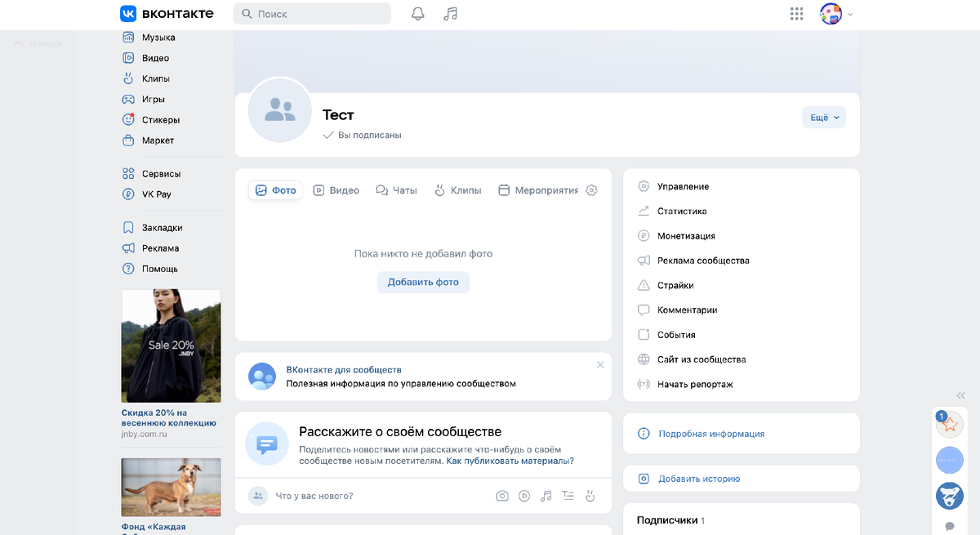Attach music in the post composer

coord(546,495)
